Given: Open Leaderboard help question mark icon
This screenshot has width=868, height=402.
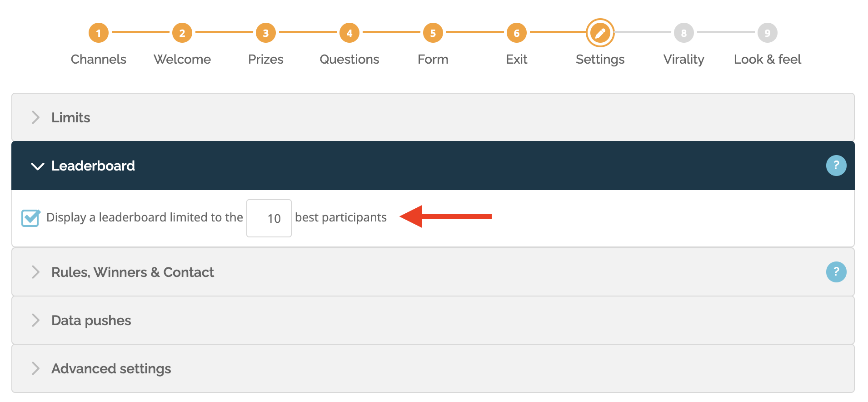Looking at the screenshot, I should point(836,166).
